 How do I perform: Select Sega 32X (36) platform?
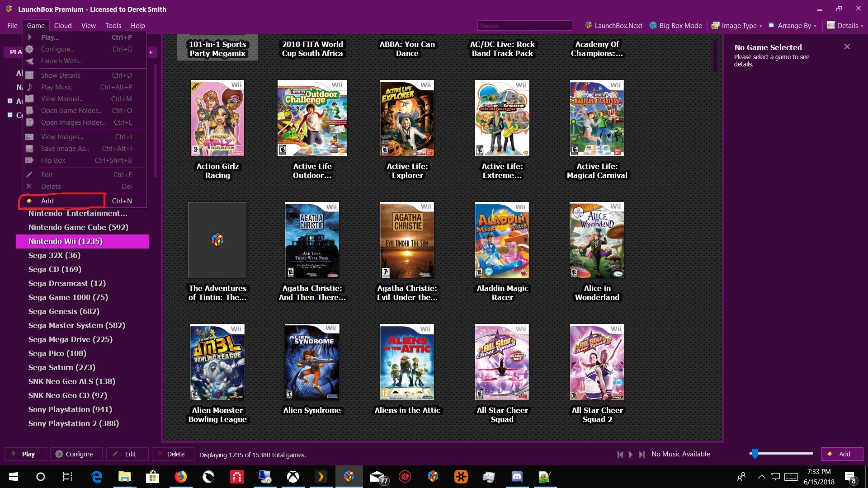pos(54,255)
